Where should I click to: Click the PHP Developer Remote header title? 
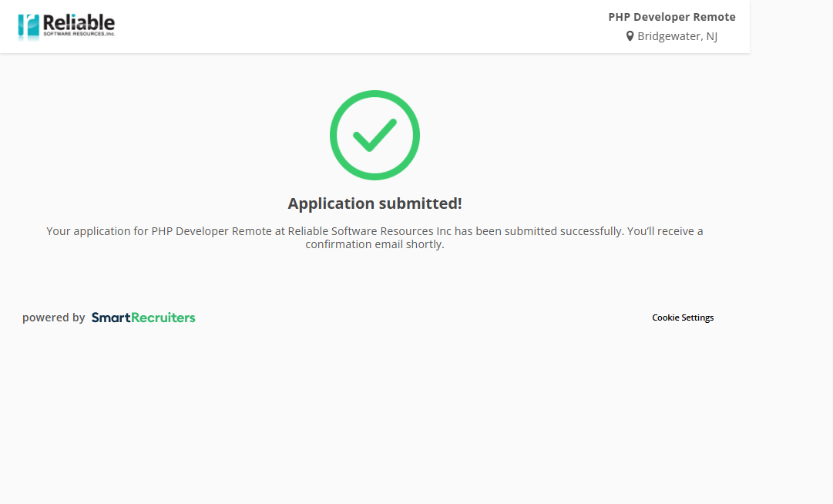coord(671,17)
